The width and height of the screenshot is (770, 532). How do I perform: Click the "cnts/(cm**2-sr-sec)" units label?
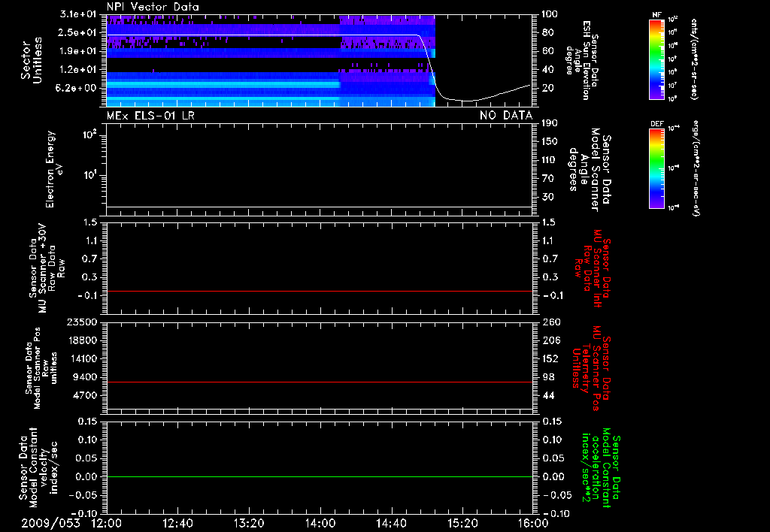coord(694,59)
